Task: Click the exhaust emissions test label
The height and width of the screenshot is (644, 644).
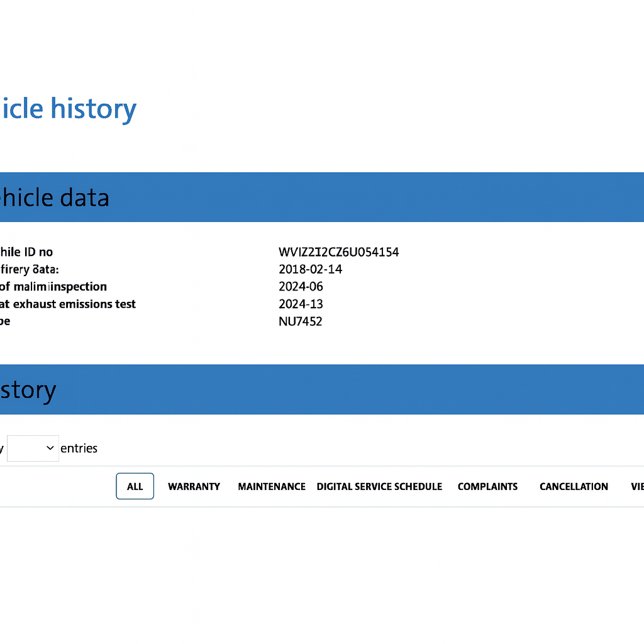Action: [x=68, y=304]
